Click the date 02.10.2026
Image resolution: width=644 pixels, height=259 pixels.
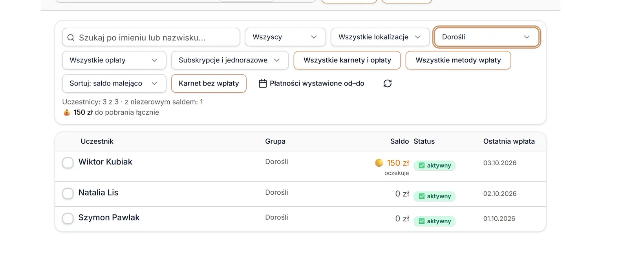(x=500, y=193)
